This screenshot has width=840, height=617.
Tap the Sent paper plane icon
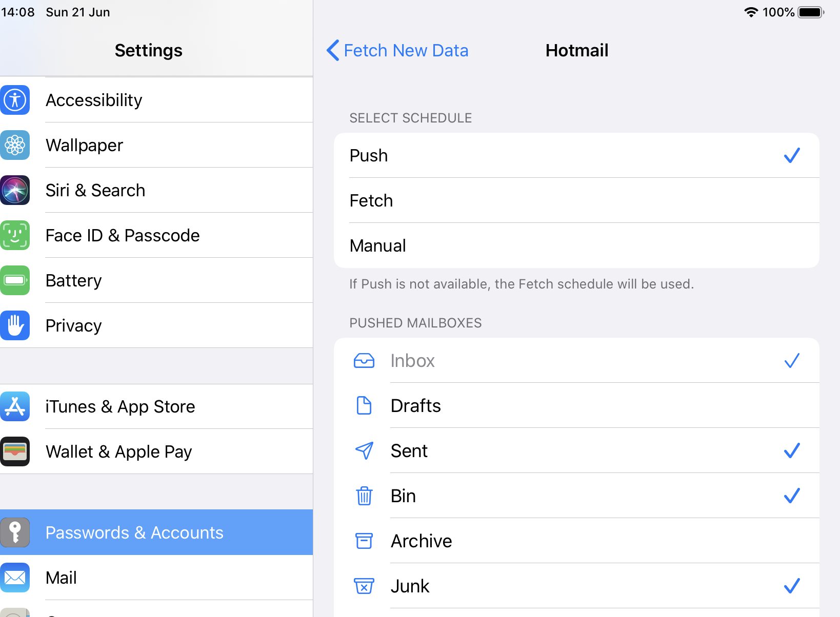point(364,450)
